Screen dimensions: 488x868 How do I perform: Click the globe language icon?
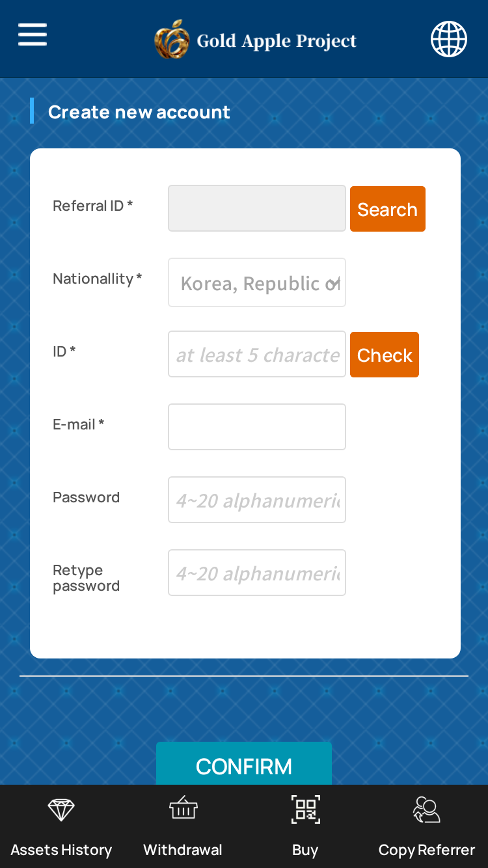click(449, 39)
